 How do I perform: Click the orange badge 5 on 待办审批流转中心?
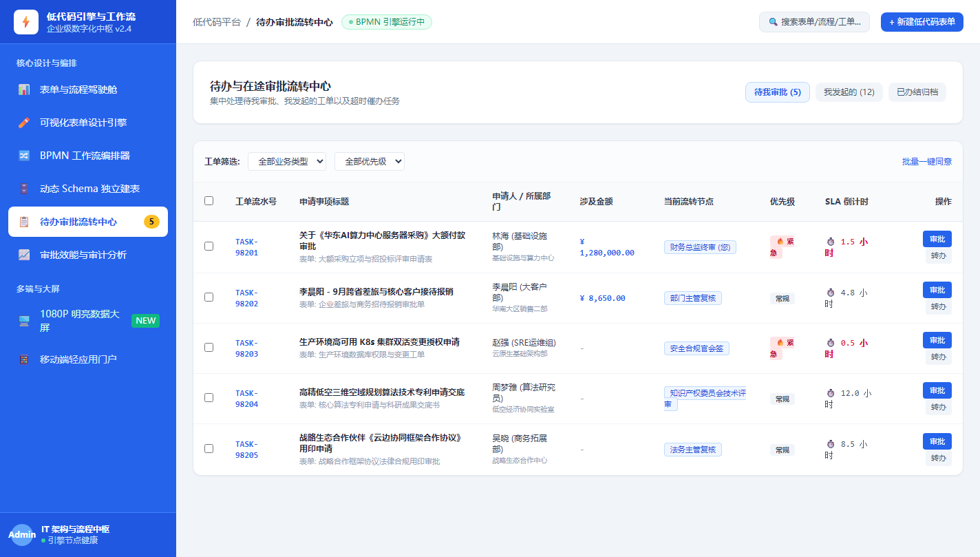(151, 222)
